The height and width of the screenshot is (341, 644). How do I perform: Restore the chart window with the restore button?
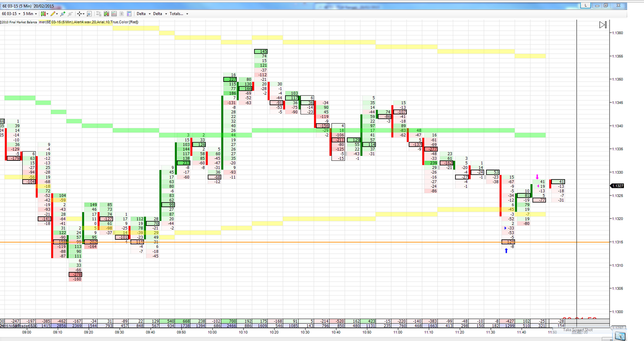tap(606, 5)
